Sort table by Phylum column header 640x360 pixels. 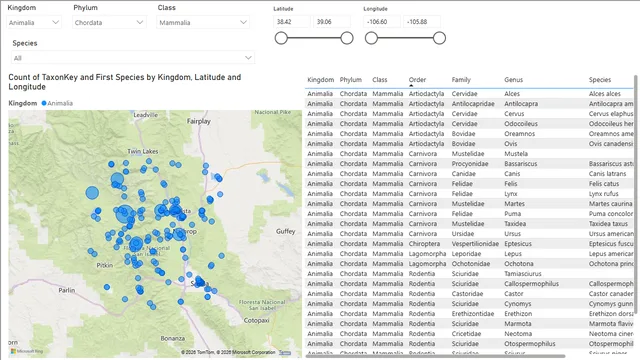pos(351,80)
